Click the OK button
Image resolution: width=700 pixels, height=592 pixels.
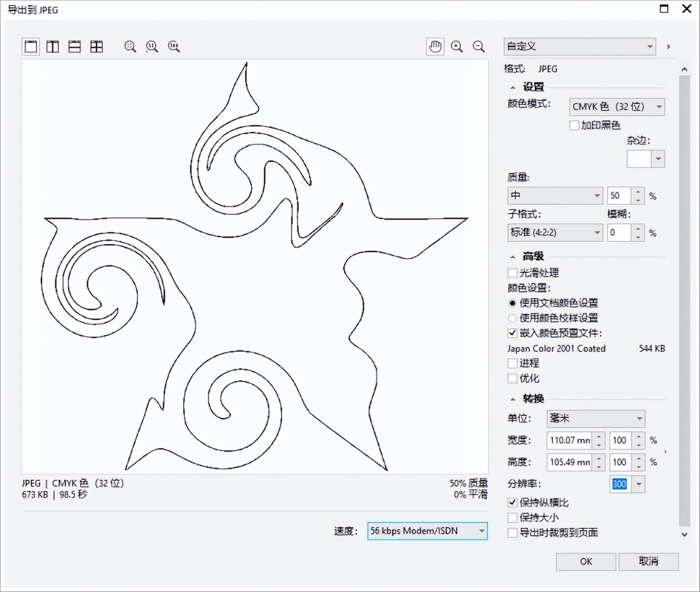pyautogui.click(x=586, y=562)
